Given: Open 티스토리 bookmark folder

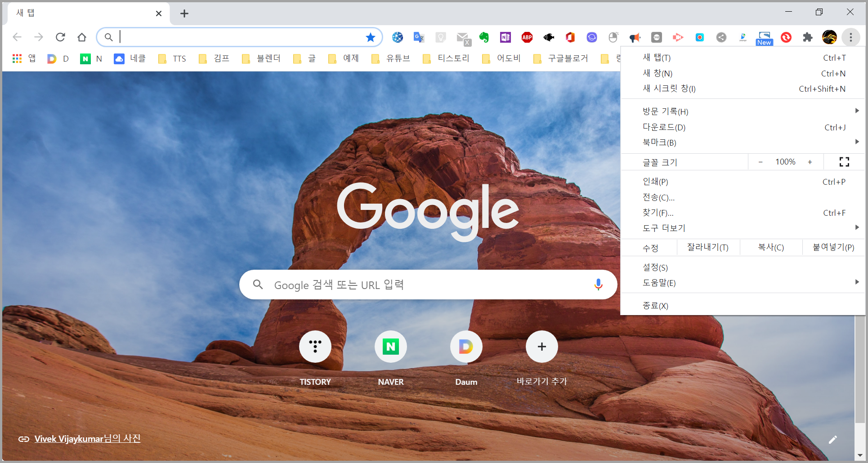Looking at the screenshot, I should (446, 58).
